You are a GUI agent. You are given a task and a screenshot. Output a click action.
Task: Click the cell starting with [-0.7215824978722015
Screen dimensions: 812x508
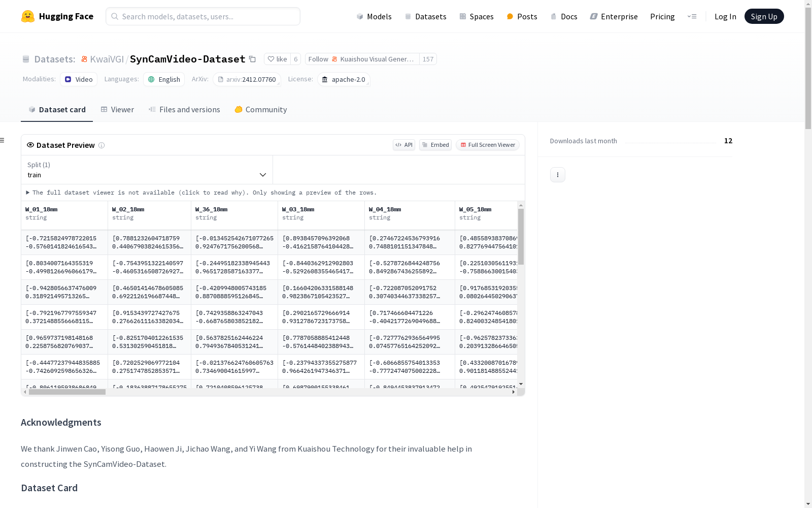[x=64, y=242]
